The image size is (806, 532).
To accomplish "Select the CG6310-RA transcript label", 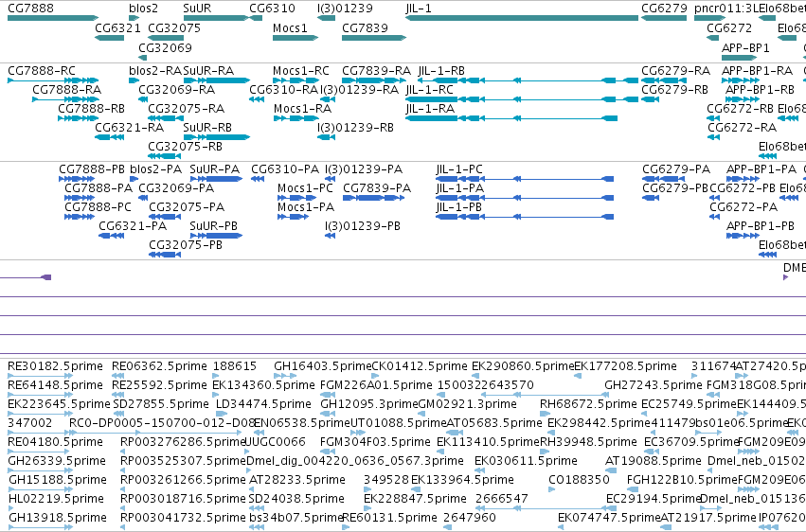I will (x=284, y=89).
